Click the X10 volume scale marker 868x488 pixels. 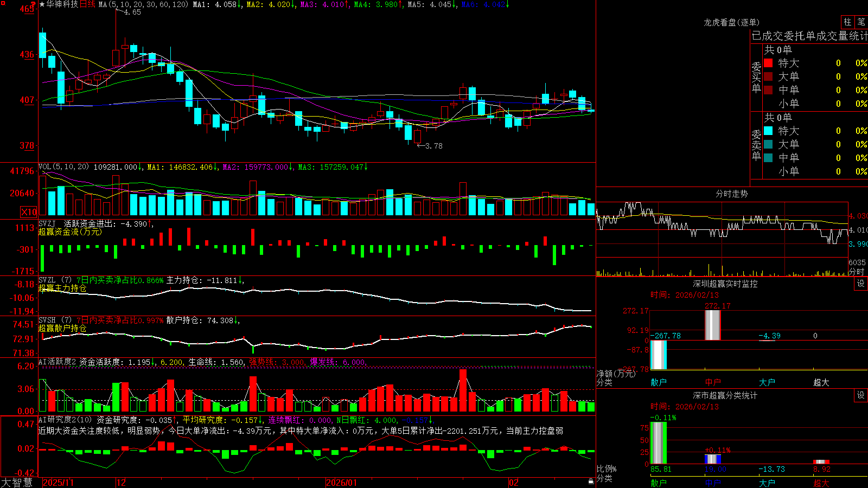(x=29, y=212)
